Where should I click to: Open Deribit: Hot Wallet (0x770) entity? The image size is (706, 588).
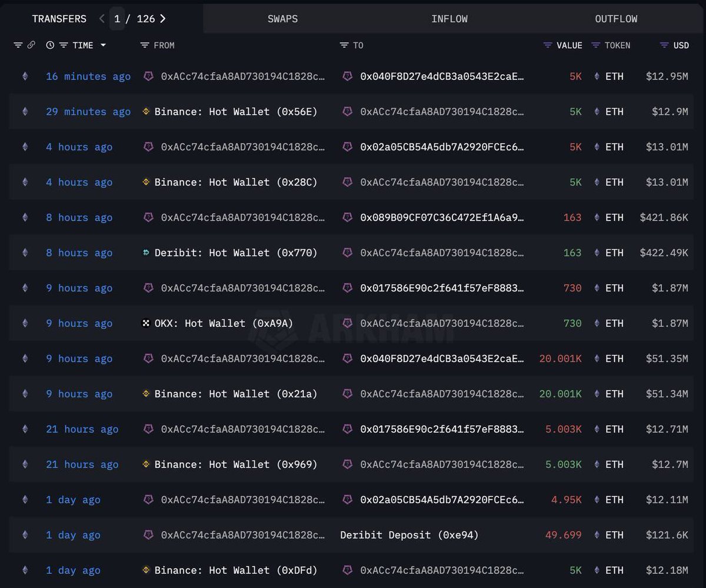tap(236, 253)
